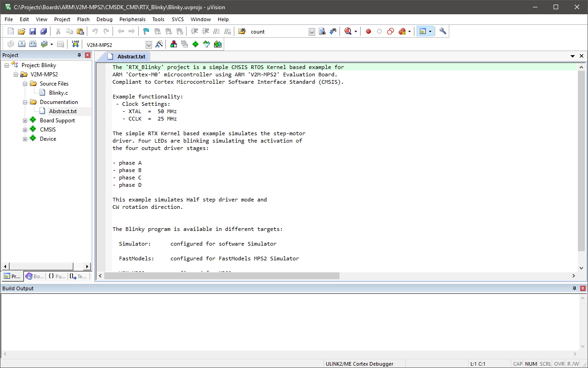The image size is (588, 368).
Task: Click the Save All icon
Action: (x=43, y=31)
